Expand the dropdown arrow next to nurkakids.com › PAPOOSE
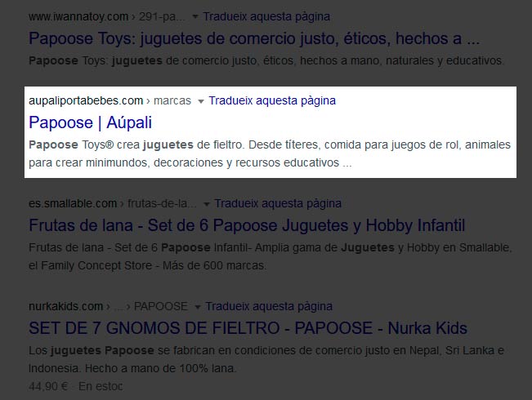This screenshot has width=532, height=400. (198, 307)
